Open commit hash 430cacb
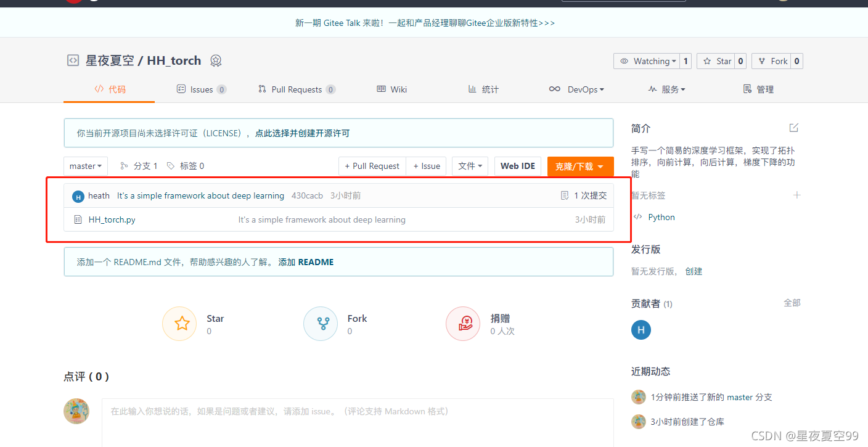Screen dimensions: 868x447 point(307,195)
